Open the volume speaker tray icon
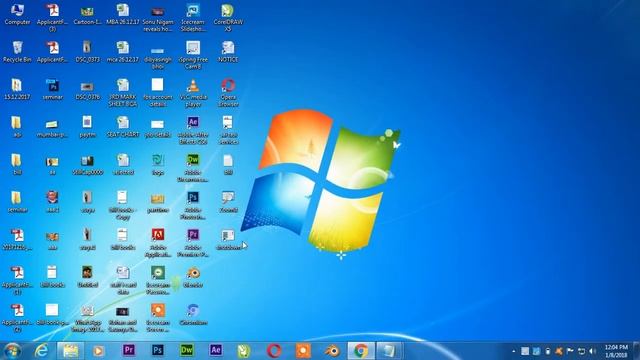 pos(593,351)
